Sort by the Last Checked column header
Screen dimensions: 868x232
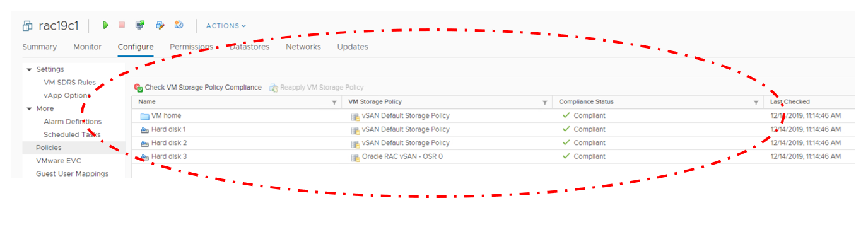point(790,101)
